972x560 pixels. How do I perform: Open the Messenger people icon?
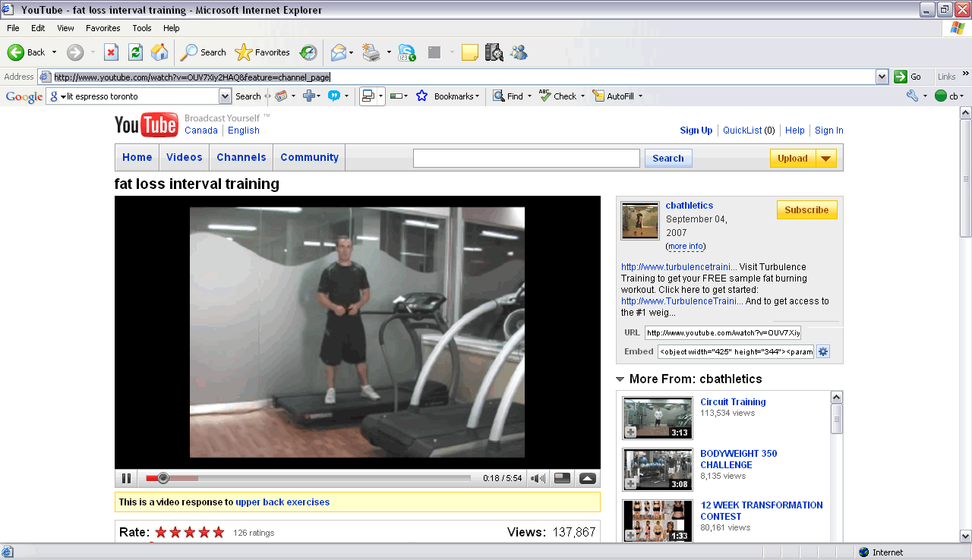519,52
